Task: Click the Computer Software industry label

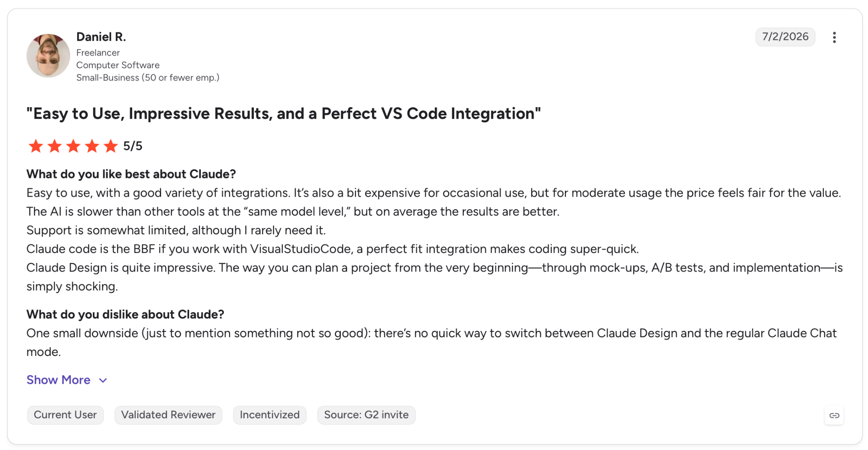Action: pos(118,65)
